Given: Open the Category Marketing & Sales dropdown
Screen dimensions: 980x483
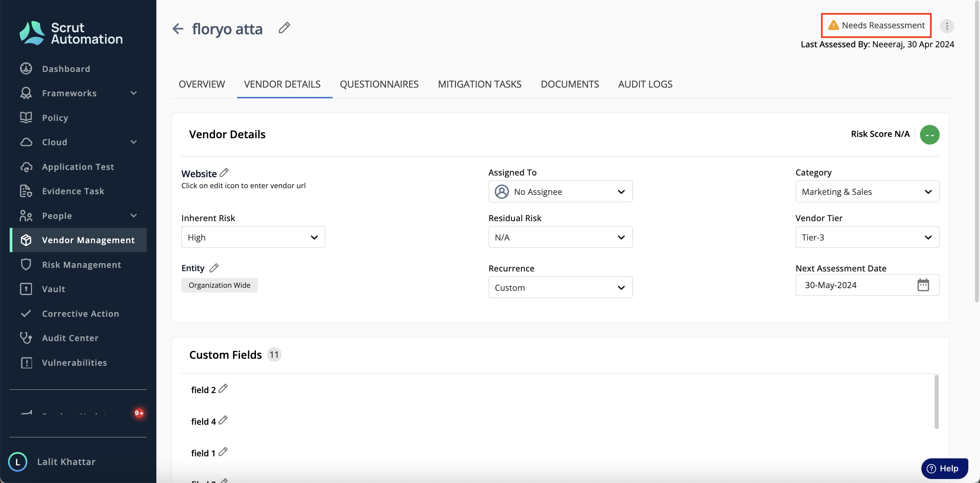Looking at the screenshot, I should (867, 191).
